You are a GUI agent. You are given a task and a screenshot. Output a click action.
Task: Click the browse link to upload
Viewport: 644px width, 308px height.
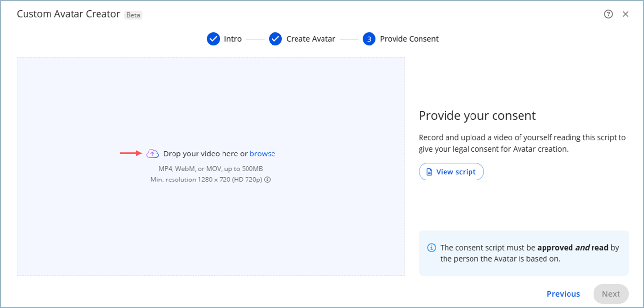[x=263, y=154]
